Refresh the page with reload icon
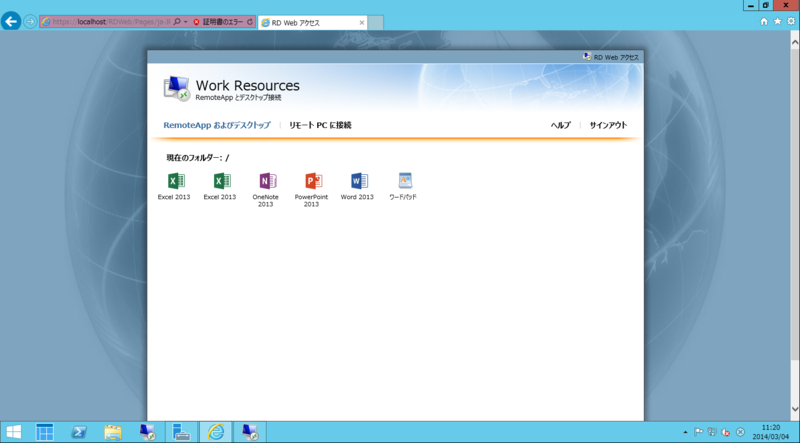This screenshot has height=443, width=800. tap(250, 22)
